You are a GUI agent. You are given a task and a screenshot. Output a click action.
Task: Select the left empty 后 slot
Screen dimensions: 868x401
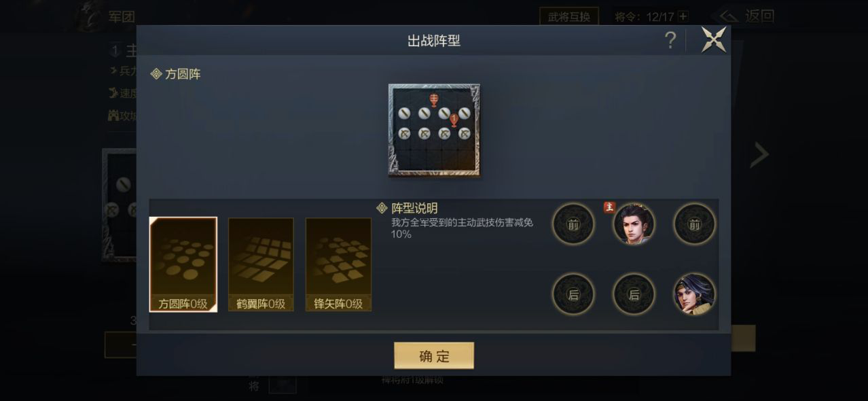coord(573,294)
